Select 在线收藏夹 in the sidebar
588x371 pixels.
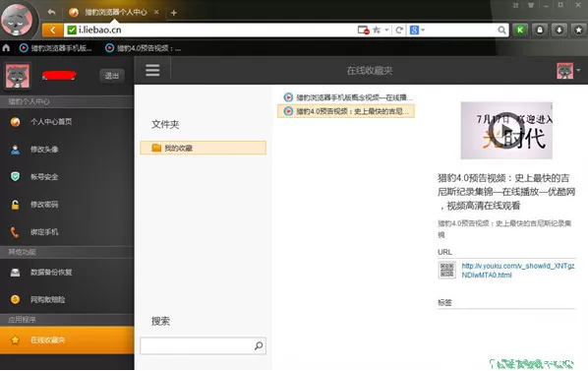point(67,340)
